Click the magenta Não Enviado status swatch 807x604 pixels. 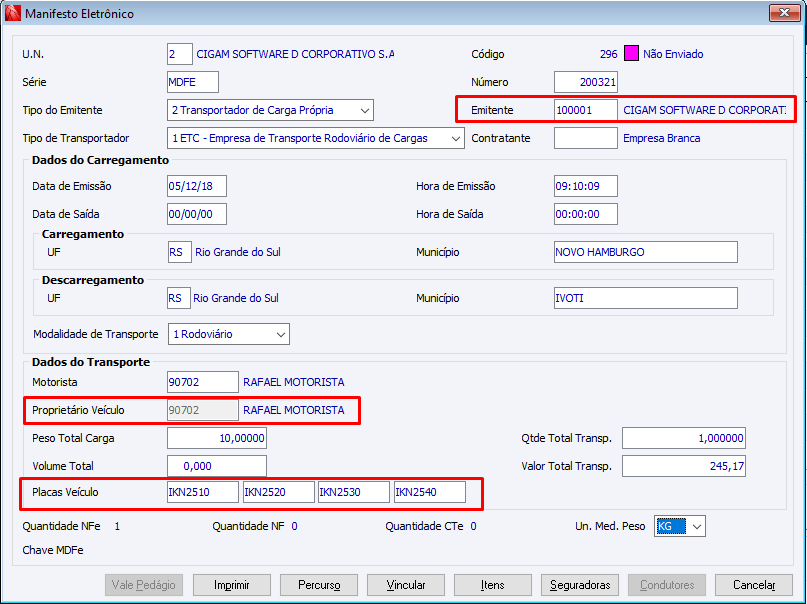pos(631,54)
